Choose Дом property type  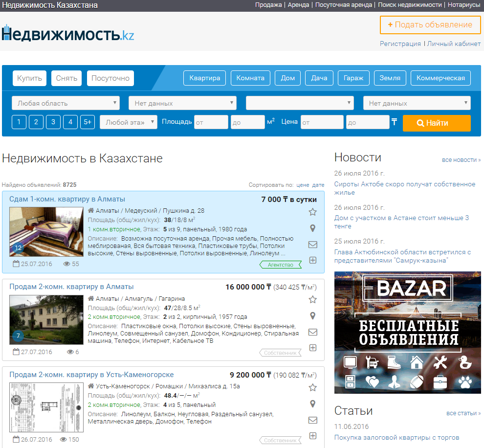point(287,78)
